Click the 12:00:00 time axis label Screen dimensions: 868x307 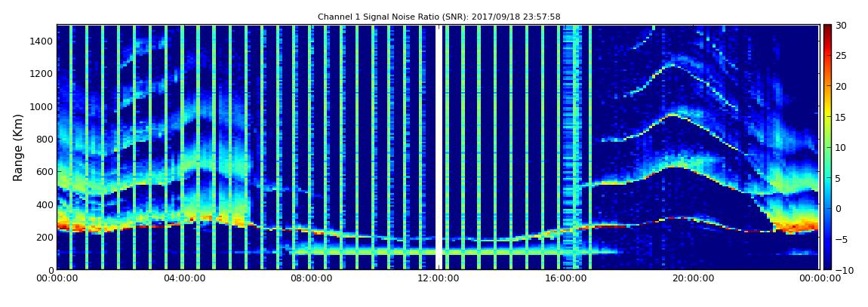tap(438, 279)
